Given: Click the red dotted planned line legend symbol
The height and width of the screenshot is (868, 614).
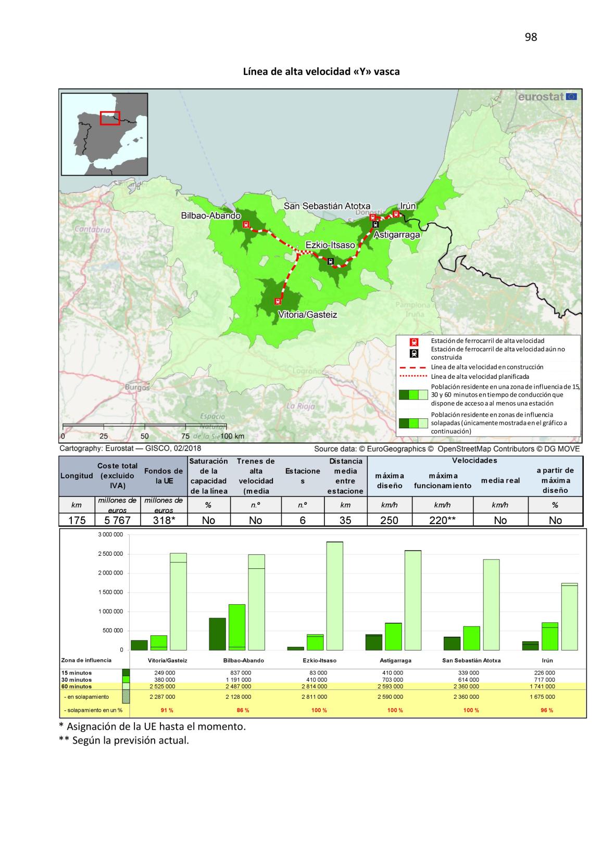Looking at the screenshot, I should click(x=412, y=376).
